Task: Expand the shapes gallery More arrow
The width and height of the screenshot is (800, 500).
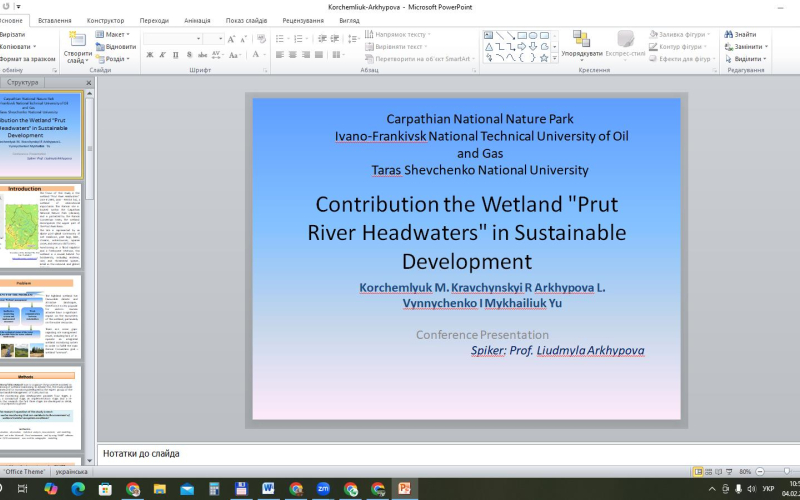Action: tap(555, 59)
